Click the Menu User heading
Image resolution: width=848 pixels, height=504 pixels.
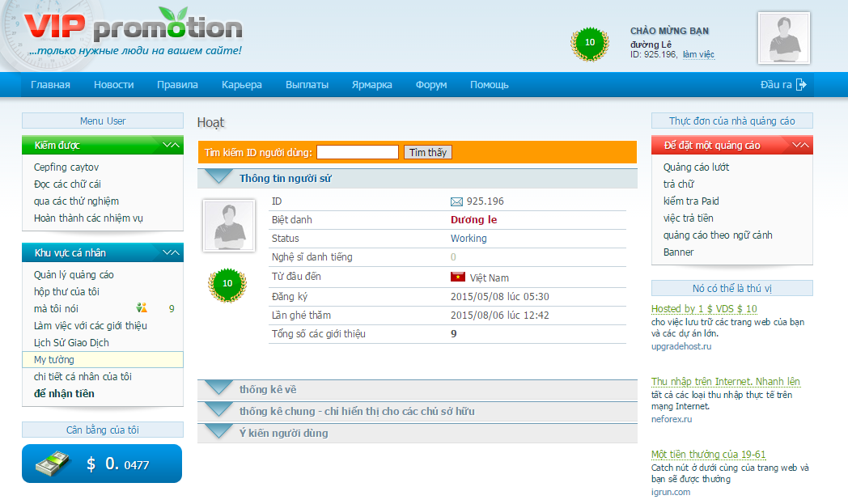pyautogui.click(x=103, y=121)
